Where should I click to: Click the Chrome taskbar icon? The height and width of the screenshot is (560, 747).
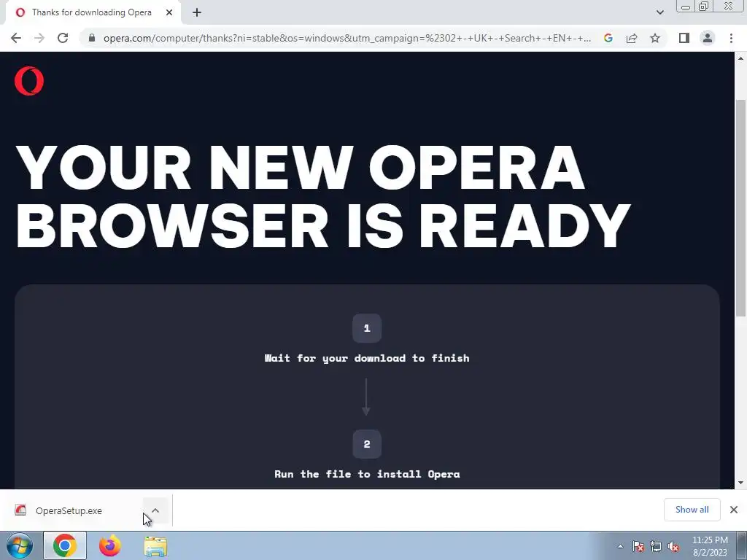click(65, 545)
